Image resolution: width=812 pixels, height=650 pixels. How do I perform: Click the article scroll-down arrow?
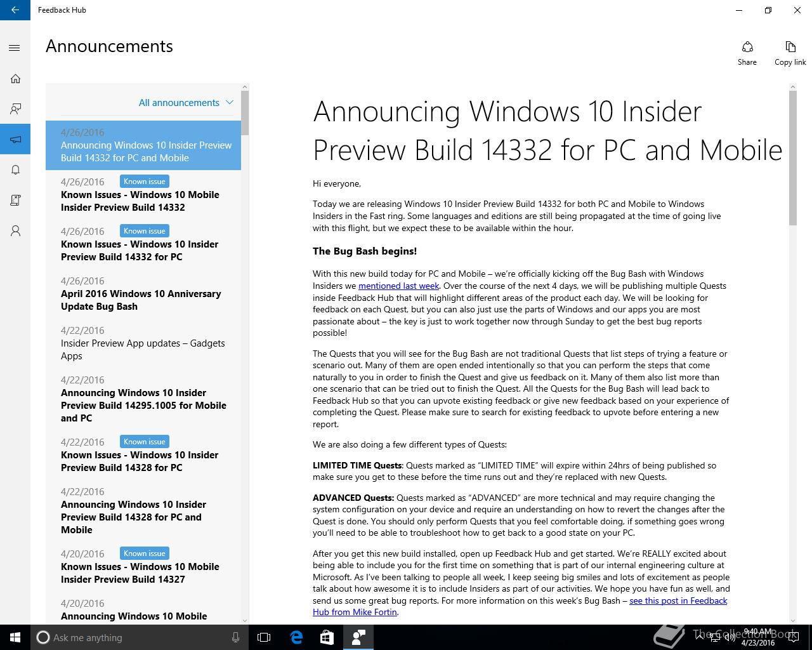793,620
